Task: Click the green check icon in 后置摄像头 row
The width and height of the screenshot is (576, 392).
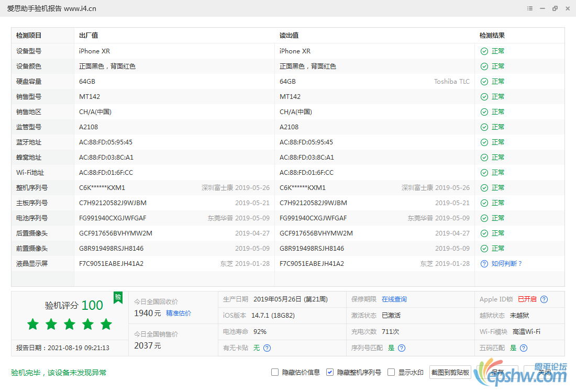Action: (x=484, y=233)
